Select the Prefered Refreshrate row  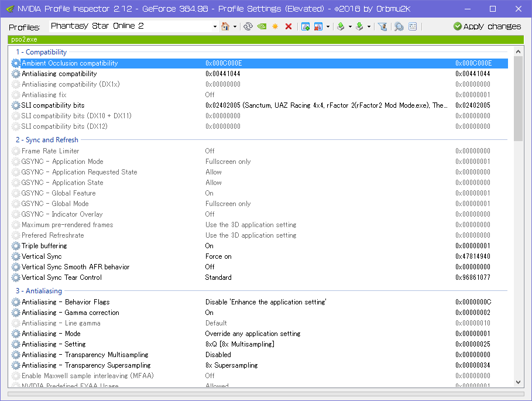(x=259, y=235)
